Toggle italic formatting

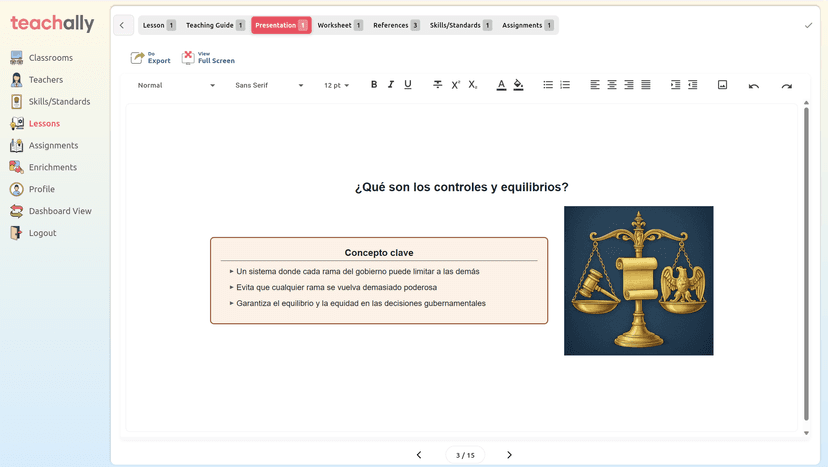coord(391,85)
